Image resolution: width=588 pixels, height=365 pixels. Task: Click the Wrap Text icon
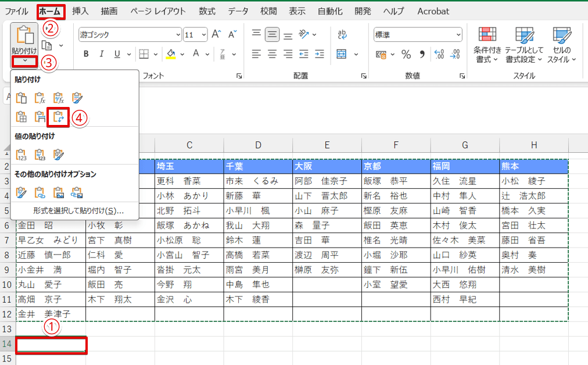342,35
